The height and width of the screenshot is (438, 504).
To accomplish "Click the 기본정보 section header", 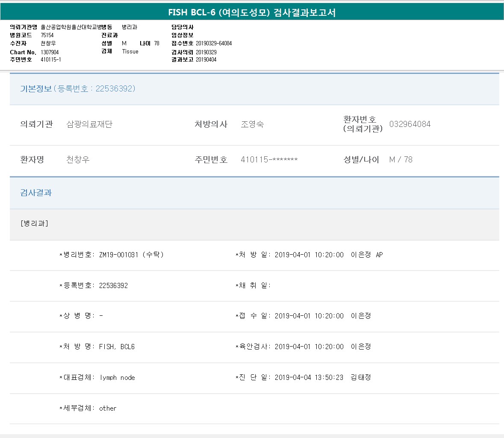I will (77, 88).
